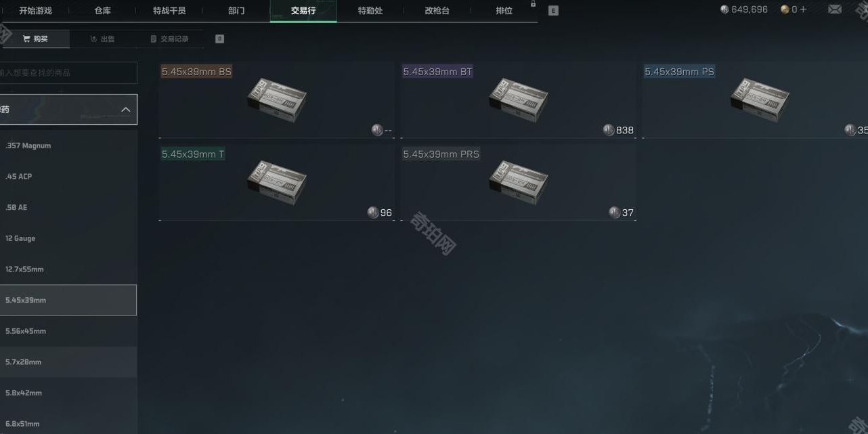Click the 开始游戏 button
Image resolution: width=868 pixels, height=434 pixels.
pyautogui.click(x=35, y=11)
